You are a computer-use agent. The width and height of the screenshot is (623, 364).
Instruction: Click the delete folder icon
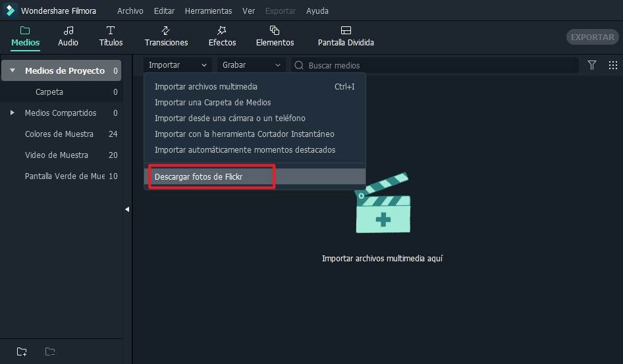(x=50, y=351)
